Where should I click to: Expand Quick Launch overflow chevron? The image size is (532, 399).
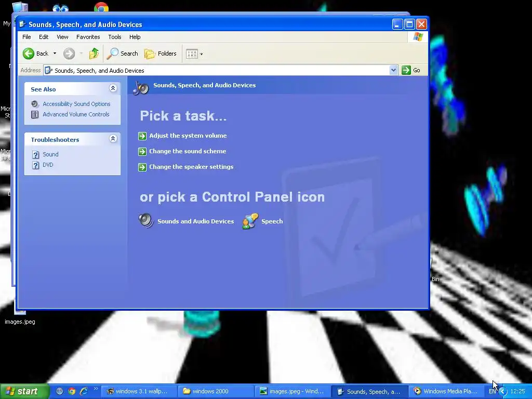96,389
